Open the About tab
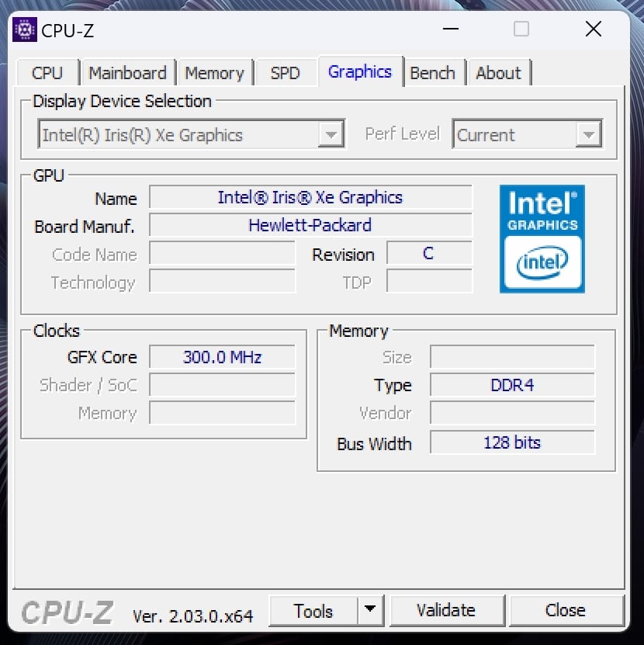The image size is (644, 645). pos(498,73)
